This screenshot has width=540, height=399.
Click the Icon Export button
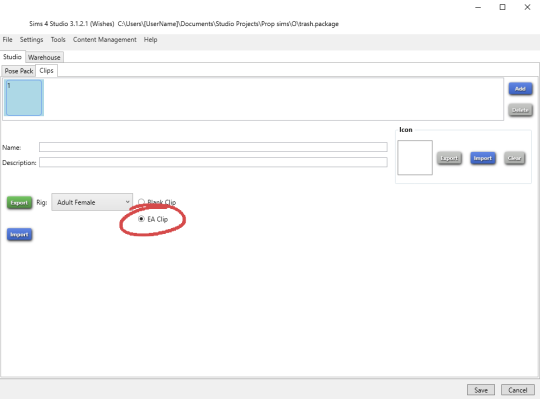coord(449,158)
